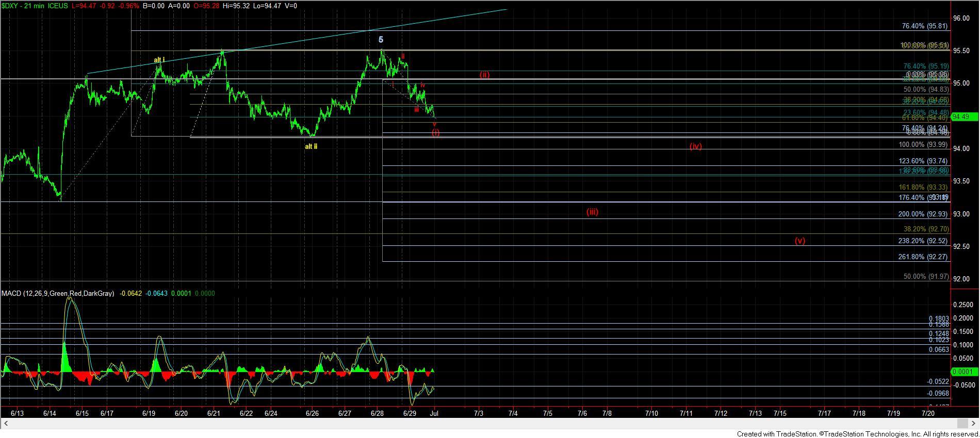
Task: Click the yellow 'alt ii' annotation
Action: tap(311, 146)
